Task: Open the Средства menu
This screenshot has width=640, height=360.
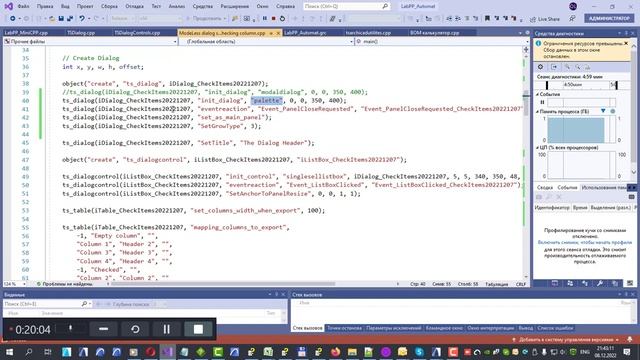Action: coord(202,6)
